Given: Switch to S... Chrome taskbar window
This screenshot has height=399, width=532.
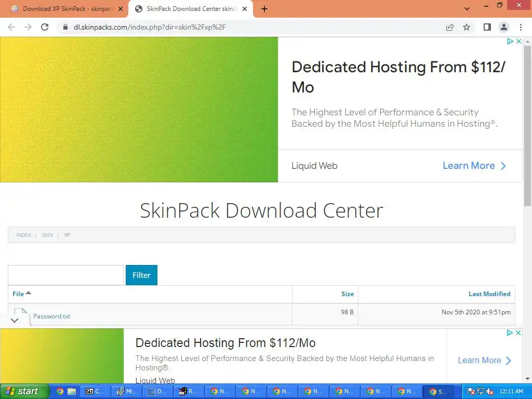Looking at the screenshot, I should [x=440, y=392].
